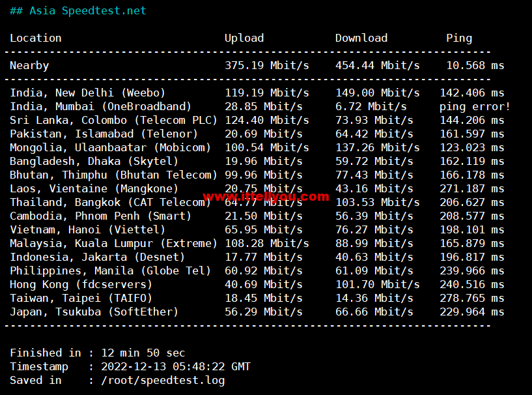Click 'Mongolia, Ulaanbaatar (Mobicom)' row
The image size is (532, 395).
pos(110,148)
